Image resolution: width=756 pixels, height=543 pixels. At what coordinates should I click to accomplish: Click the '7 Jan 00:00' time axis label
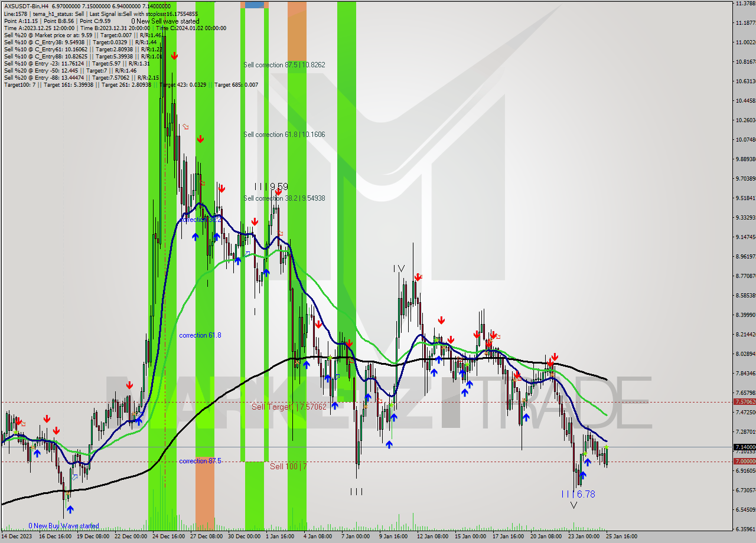[x=356, y=537]
